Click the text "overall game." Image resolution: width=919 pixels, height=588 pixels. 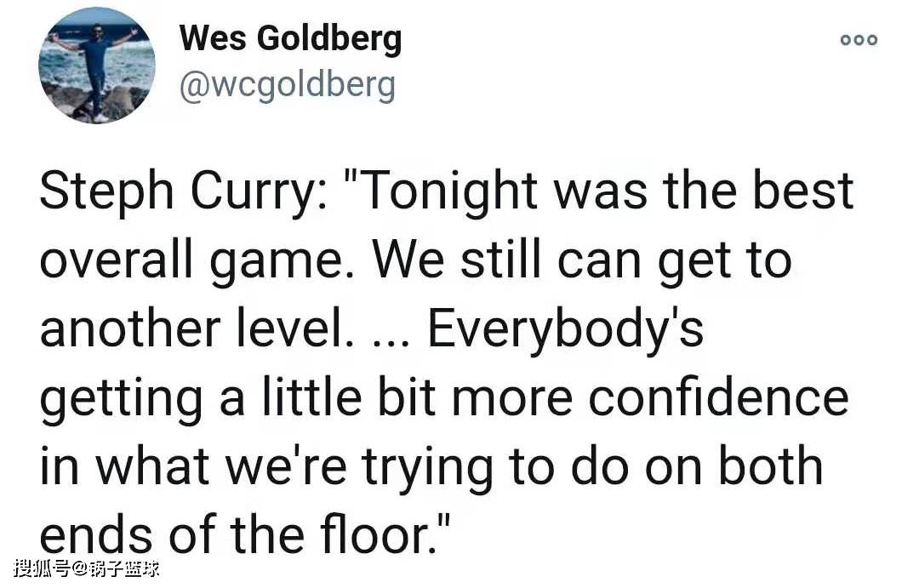pyautogui.click(x=198, y=260)
